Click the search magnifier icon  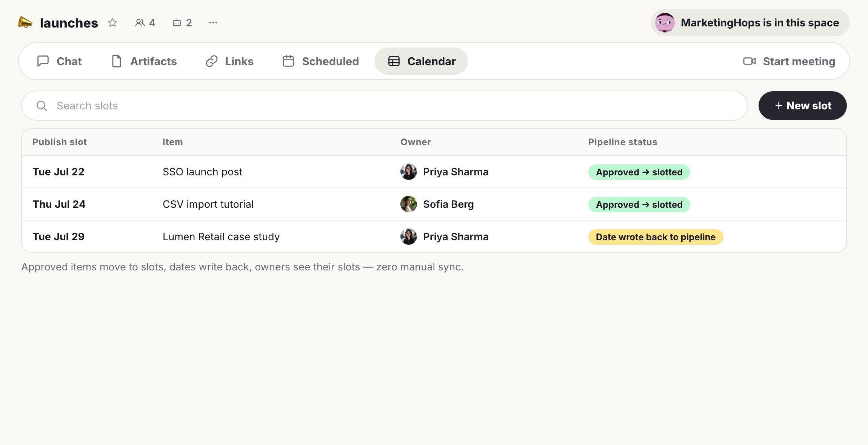pos(42,106)
